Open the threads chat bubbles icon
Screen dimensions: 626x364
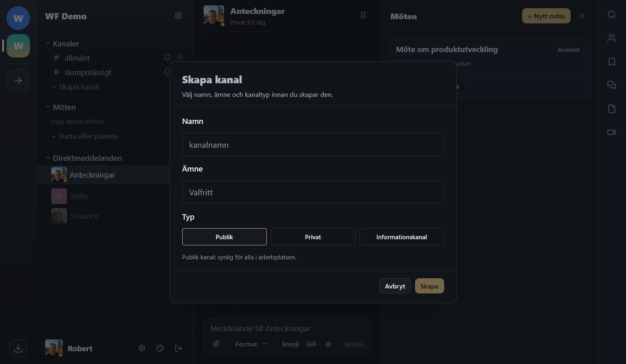612,85
